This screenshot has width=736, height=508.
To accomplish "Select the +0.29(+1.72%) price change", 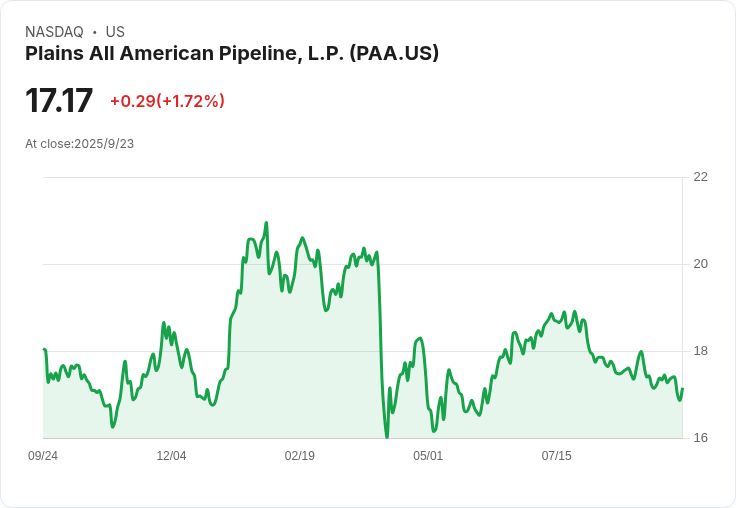I will click(x=167, y=101).
